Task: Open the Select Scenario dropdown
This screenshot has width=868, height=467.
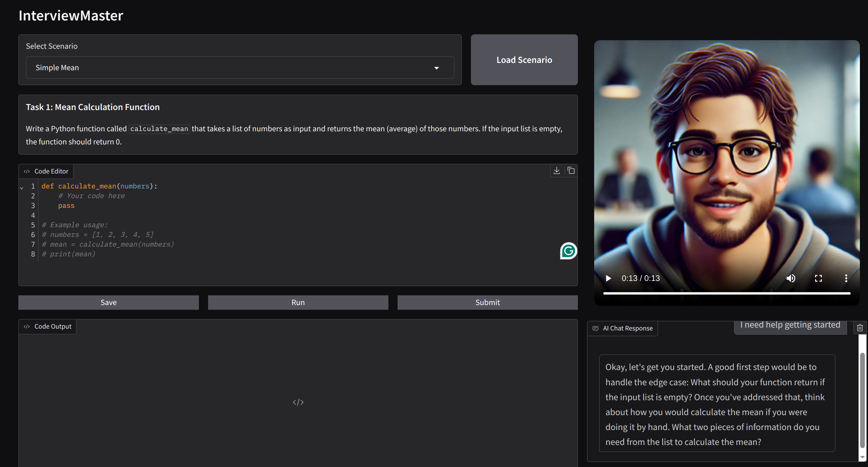Action: tap(236, 68)
